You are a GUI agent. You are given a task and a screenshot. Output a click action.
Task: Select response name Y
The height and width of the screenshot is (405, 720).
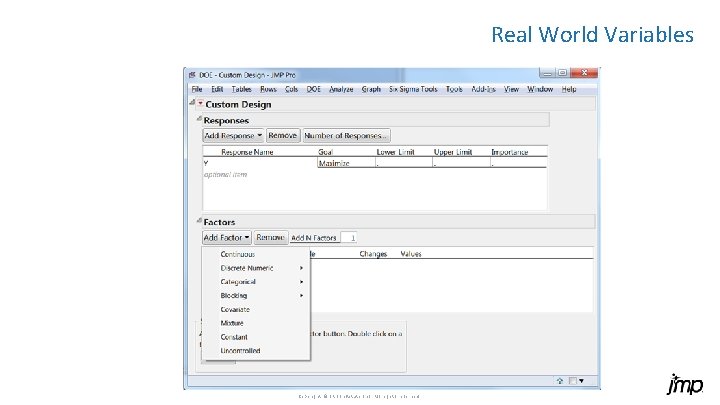(x=206, y=163)
